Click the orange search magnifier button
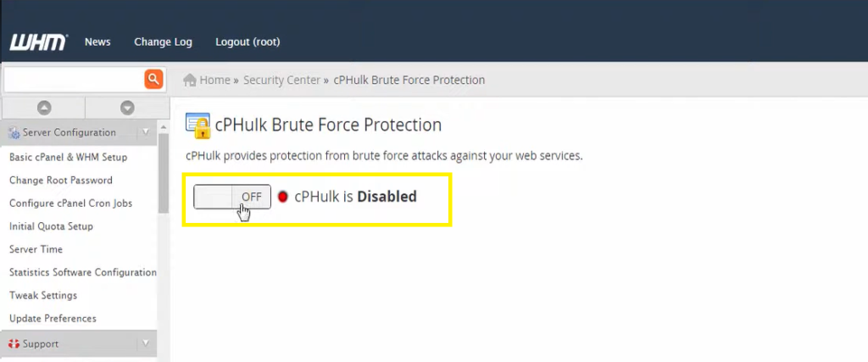Screen dimensions: 868x362 [x=153, y=79]
